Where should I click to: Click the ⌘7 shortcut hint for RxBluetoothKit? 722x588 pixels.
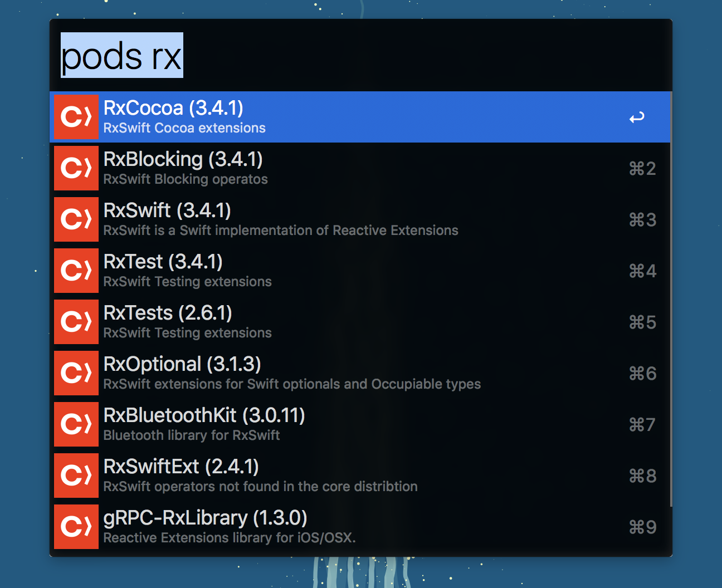tap(642, 425)
